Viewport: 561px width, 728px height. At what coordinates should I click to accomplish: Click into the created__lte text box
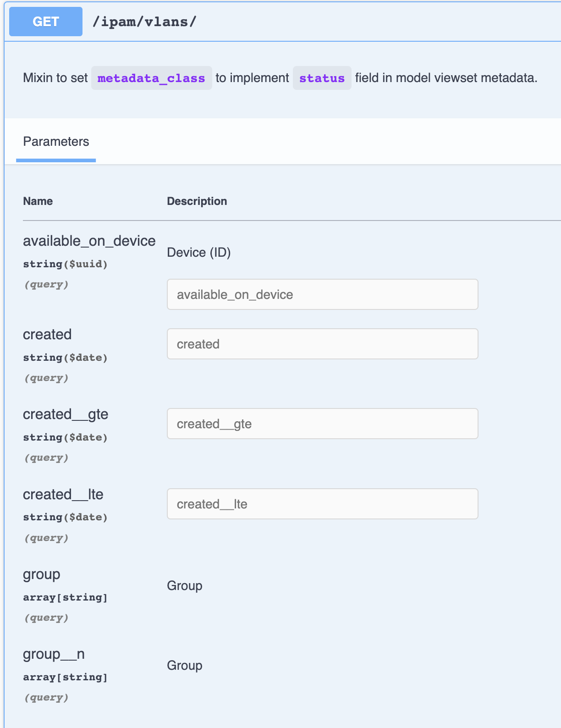[x=322, y=504]
